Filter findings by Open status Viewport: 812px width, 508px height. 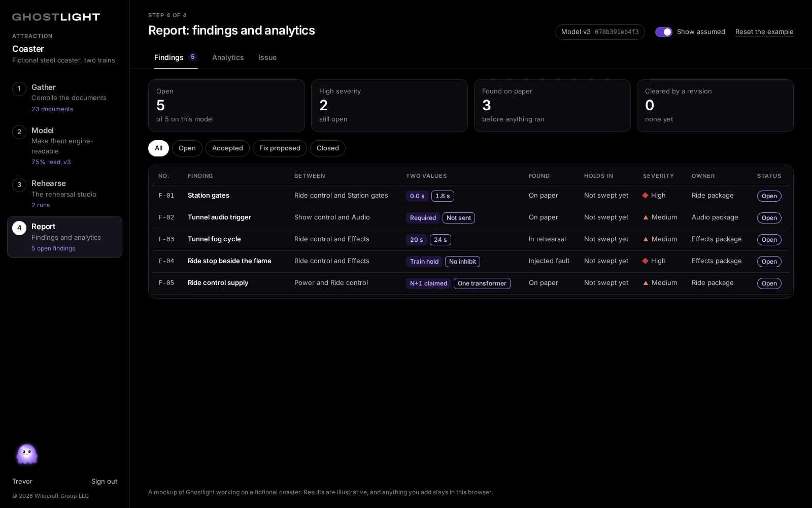tap(187, 148)
